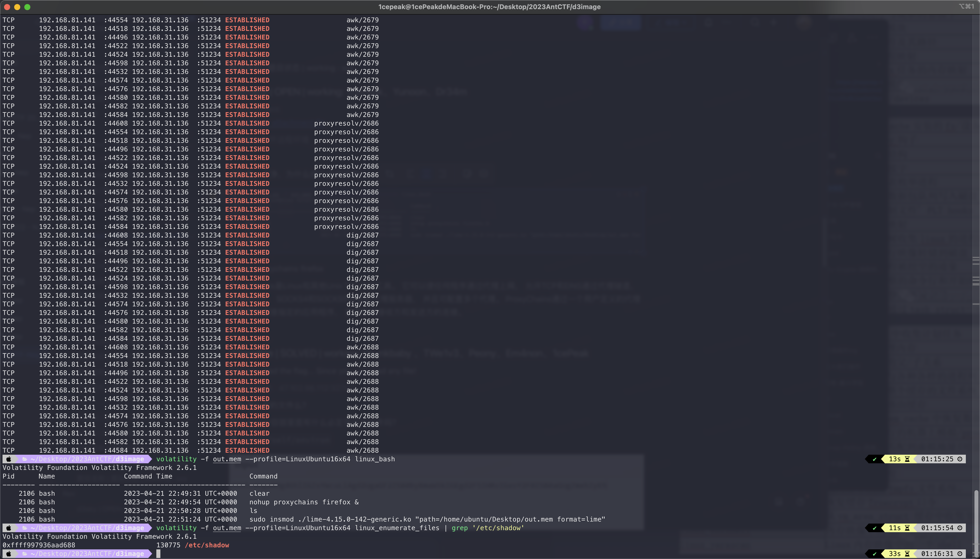Click the clock icon after 01:16:31
Screen dimensions: 980x559
pos(960,554)
